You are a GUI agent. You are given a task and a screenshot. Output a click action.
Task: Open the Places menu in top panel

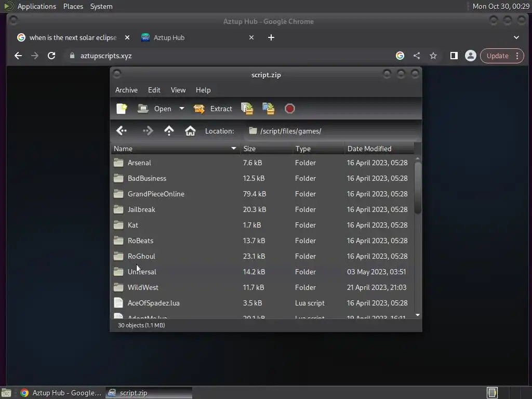click(x=73, y=6)
